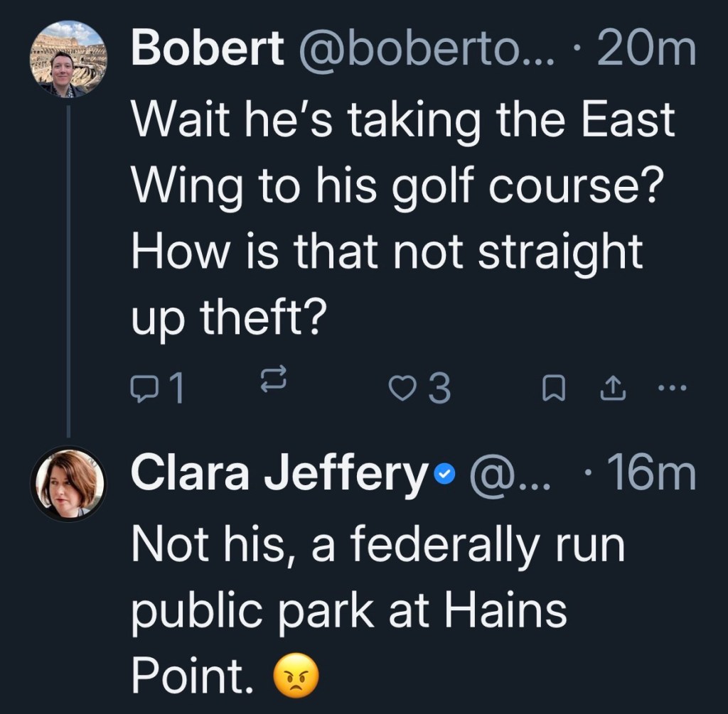Open Clara Jeffery's profile via her name
The image size is (728, 714).
(x=277, y=475)
